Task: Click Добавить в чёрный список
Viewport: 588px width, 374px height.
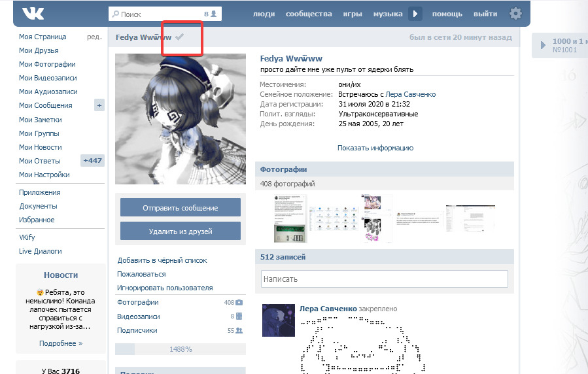Action: 162,260
